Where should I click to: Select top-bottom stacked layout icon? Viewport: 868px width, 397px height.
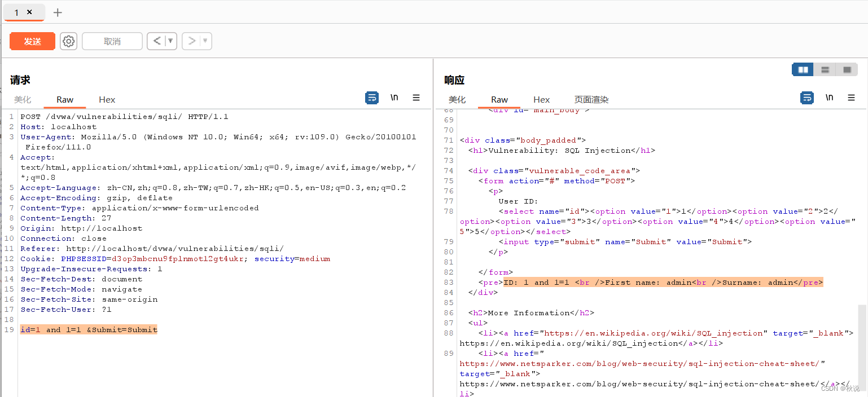click(x=825, y=70)
